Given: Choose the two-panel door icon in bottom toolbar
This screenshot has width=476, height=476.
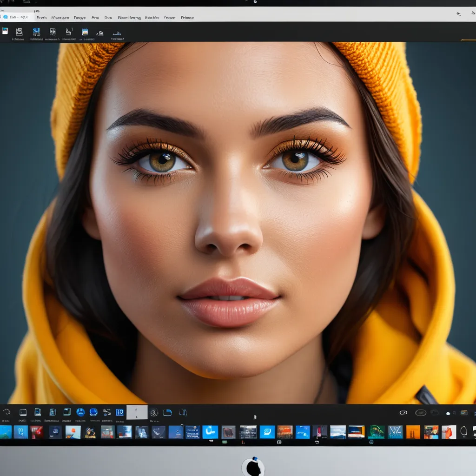Looking at the screenshot, I should [53, 412].
